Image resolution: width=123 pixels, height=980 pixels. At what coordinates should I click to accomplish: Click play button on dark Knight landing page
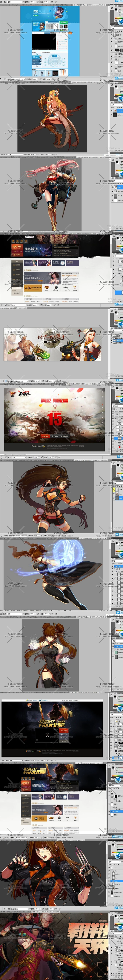tap(47, 735)
